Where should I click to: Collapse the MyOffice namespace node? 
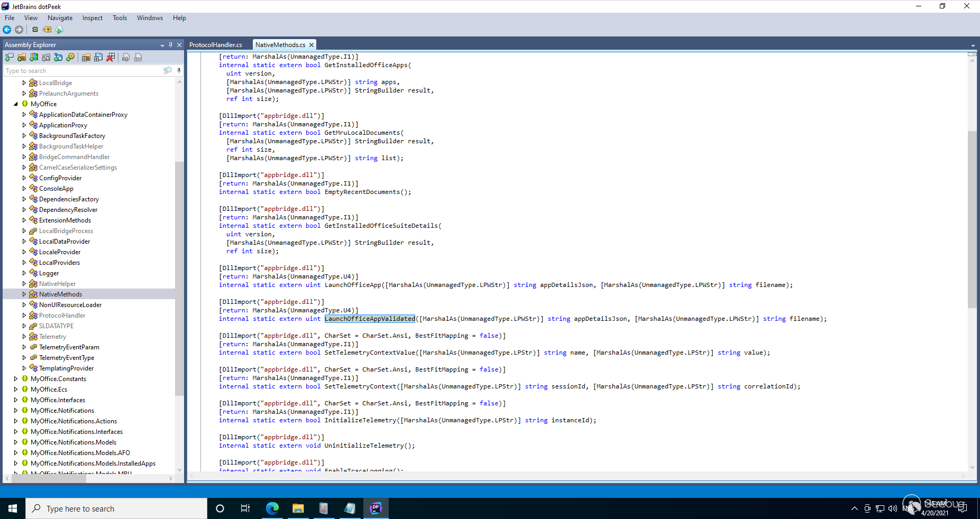coord(16,104)
